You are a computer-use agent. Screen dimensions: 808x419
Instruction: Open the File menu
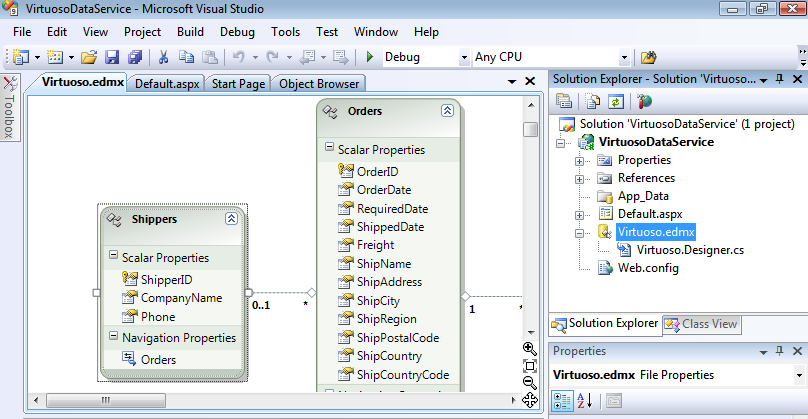(22, 32)
